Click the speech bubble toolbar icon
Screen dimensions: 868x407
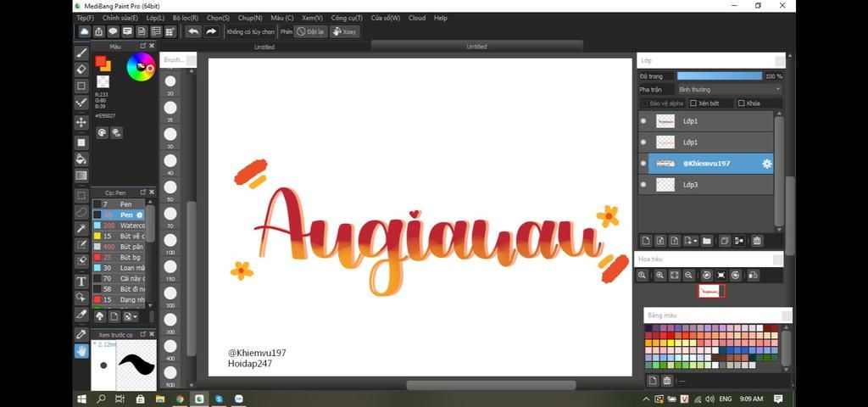click(x=113, y=31)
